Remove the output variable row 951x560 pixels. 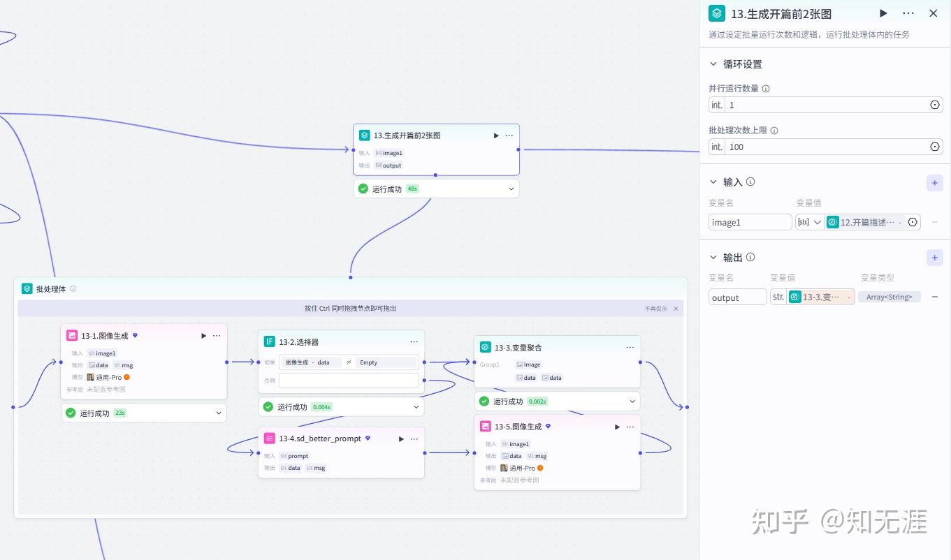[x=935, y=297]
